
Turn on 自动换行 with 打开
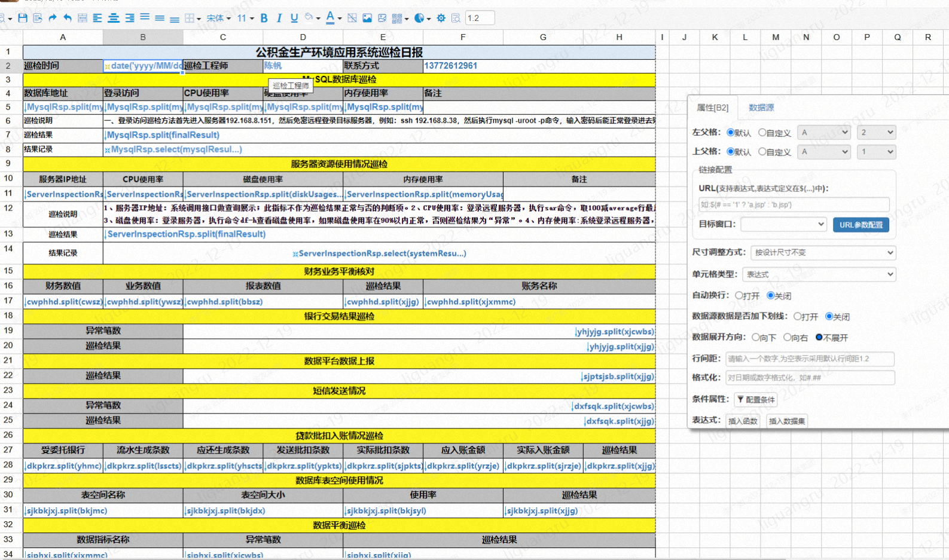tap(739, 295)
